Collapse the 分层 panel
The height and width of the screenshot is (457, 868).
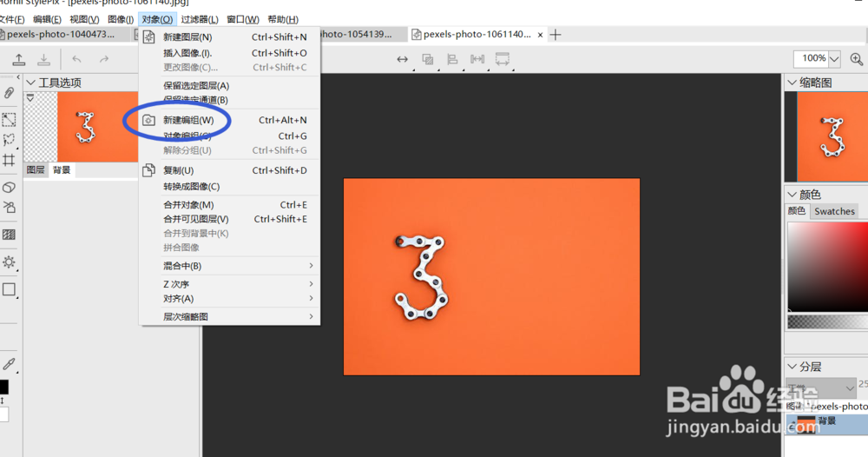pos(792,367)
